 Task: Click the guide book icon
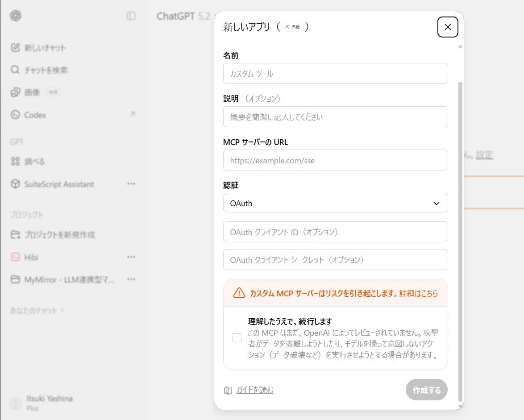tap(228, 390)
